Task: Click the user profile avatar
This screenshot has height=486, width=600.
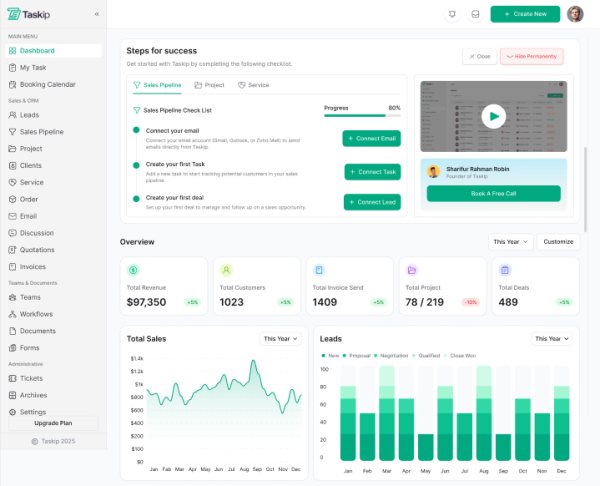Action: (x=575, y=14)
